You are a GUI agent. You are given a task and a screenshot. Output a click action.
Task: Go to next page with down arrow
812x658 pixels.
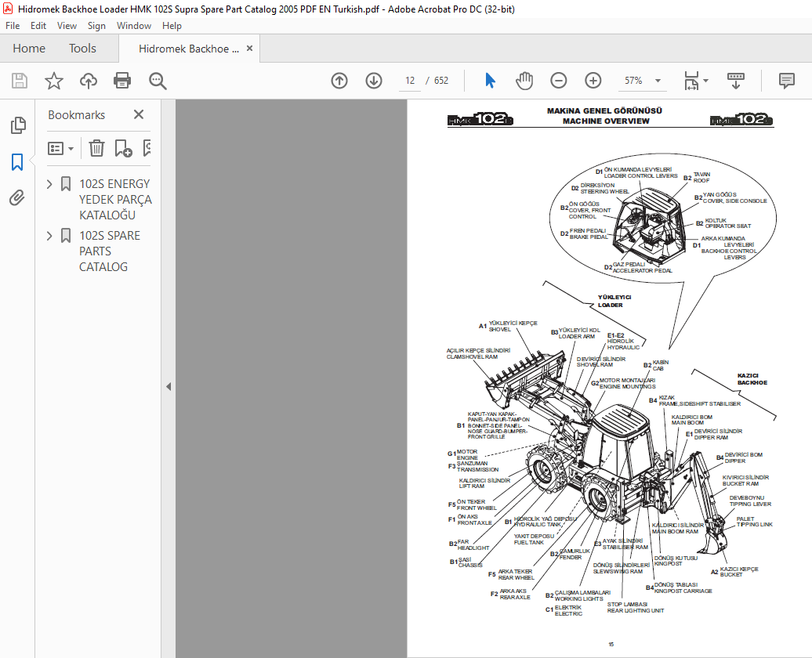pyautogui.click(x=374, y=80)
